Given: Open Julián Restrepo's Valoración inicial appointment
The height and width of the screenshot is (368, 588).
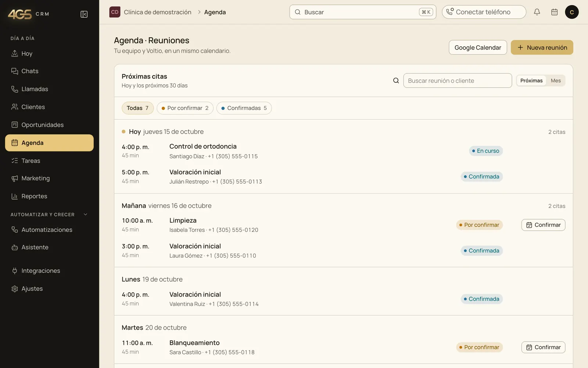Looking at the screenshot, I should (343, 177).
